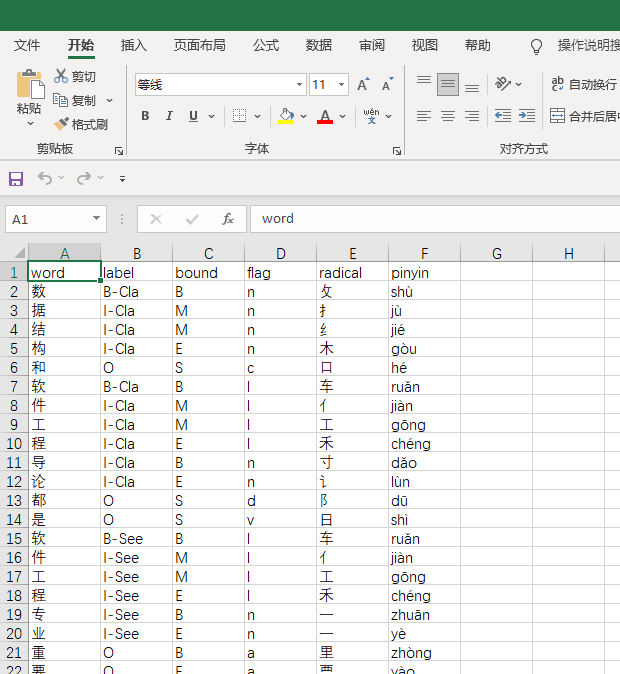Click the wén phonetic guide icon
Viewport: 620px width, 674px height.
click(x=371, y=116)
